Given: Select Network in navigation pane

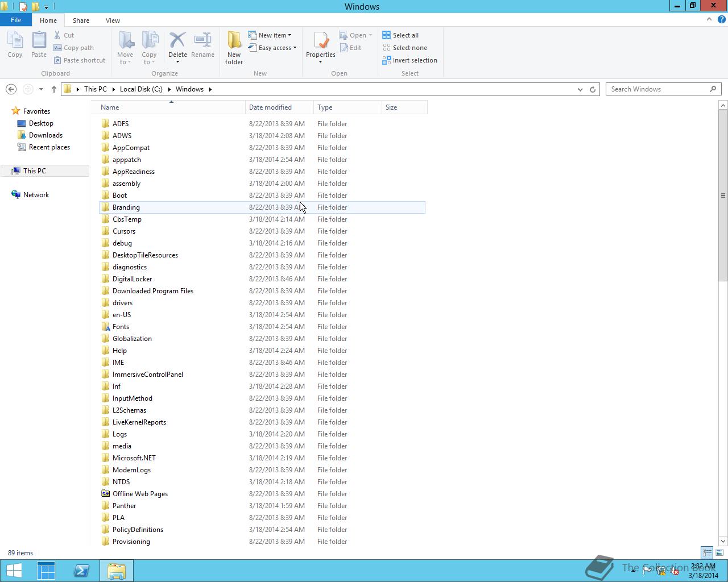Looking at the screenshot, I should (x=36, y=194).
